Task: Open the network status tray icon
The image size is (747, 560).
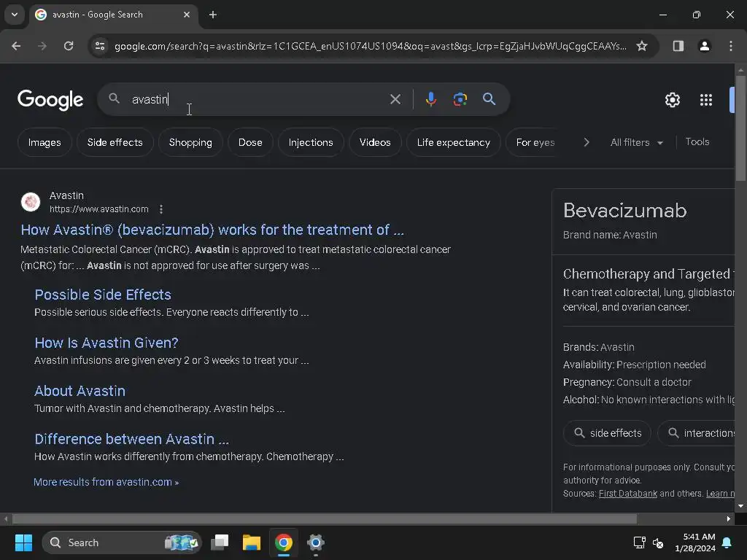Action: [x=639, y=542]
